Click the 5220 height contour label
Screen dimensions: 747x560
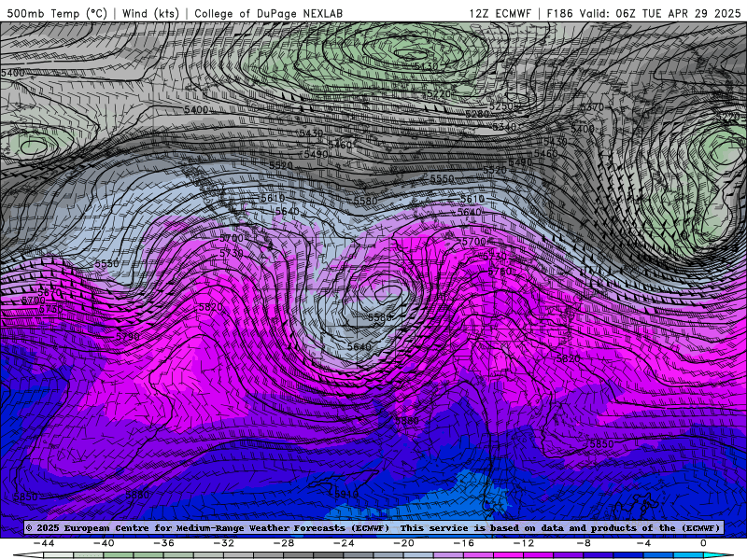click(438, 94)
